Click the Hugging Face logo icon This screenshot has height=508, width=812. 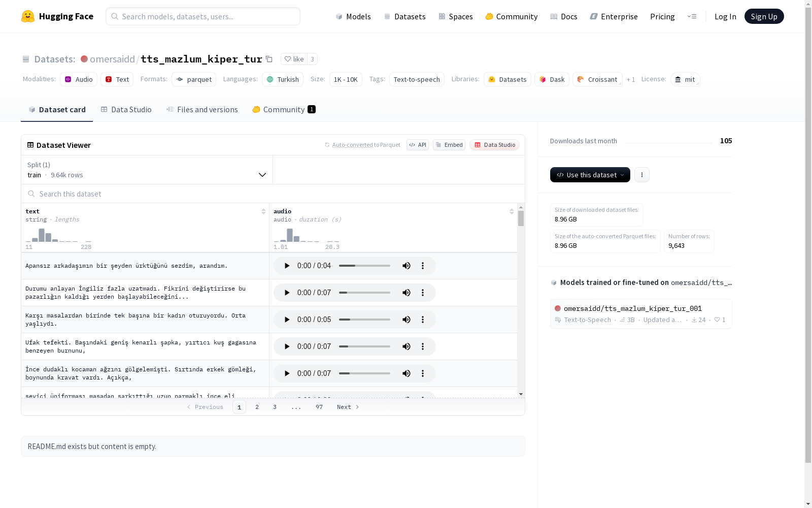click(x=28, y=16)
